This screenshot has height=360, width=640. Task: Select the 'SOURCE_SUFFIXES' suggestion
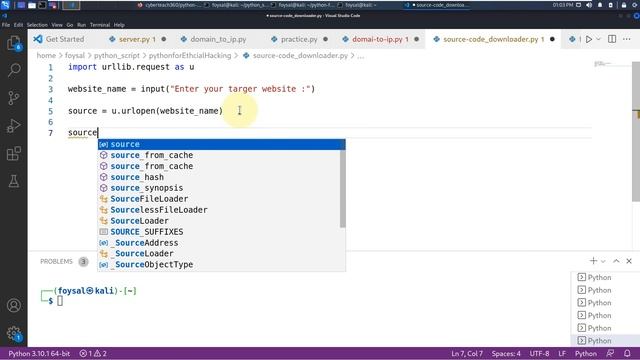coord(219,232)
